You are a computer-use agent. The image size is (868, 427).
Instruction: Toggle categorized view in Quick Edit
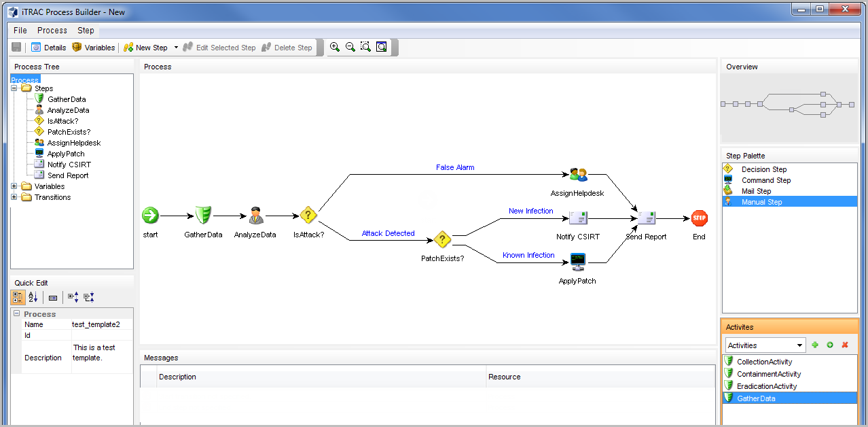pyautogui.click(x=18, y=297)
